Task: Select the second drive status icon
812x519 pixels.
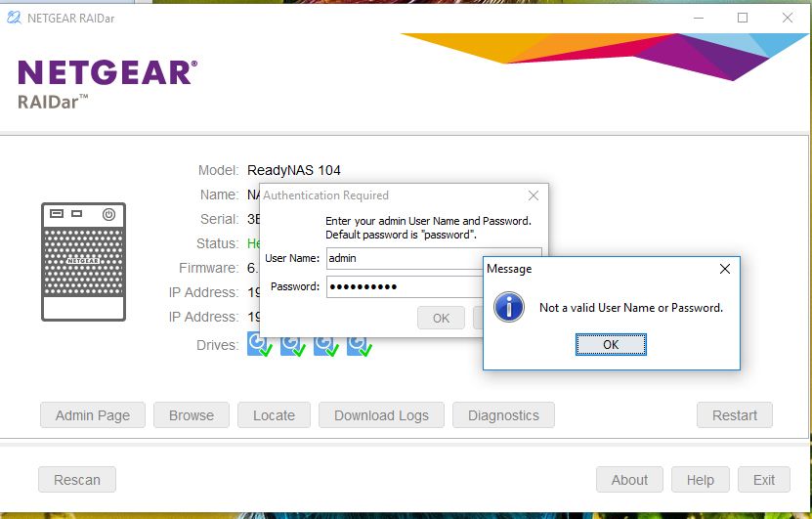Action: [x=292, y=344]
